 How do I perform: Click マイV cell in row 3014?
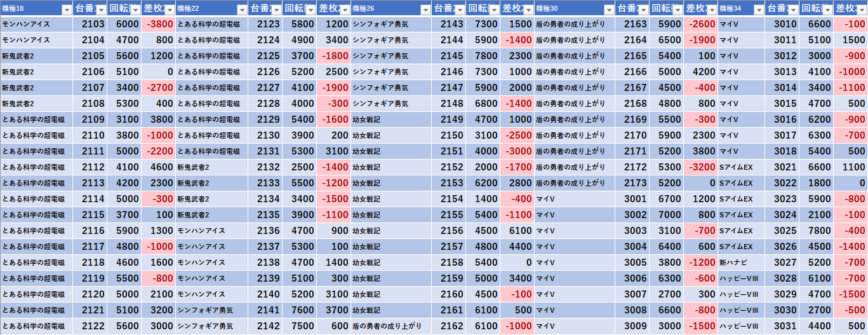click(x=741, y=88)
